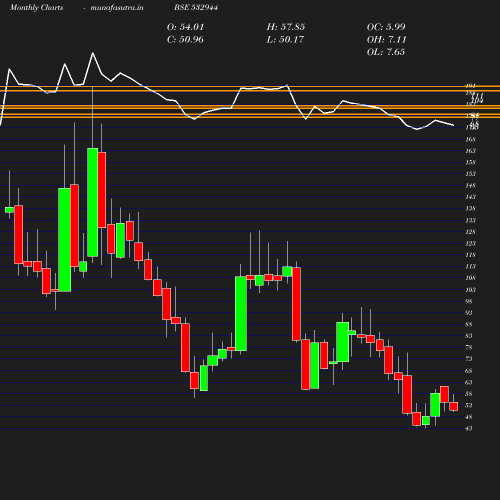500x500 pixels.
Task: Click the 143 price axis label
Action: (x=470, y=197)
